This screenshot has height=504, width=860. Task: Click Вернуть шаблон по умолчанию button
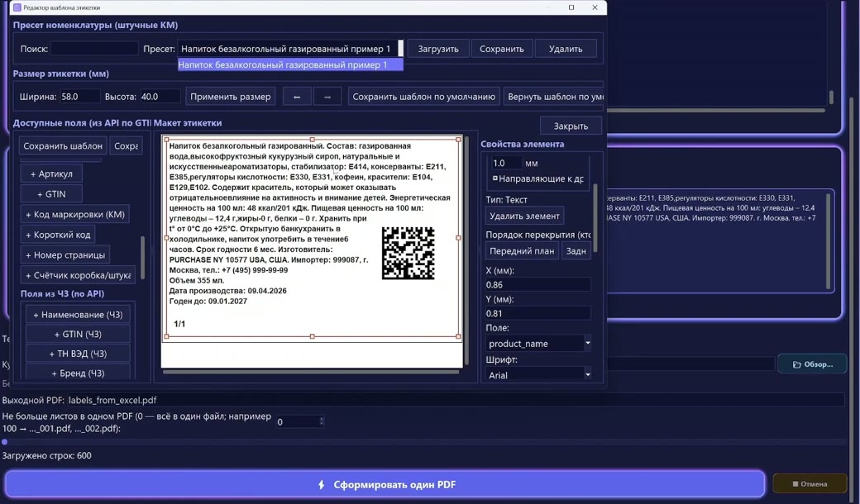click(554, 97)
